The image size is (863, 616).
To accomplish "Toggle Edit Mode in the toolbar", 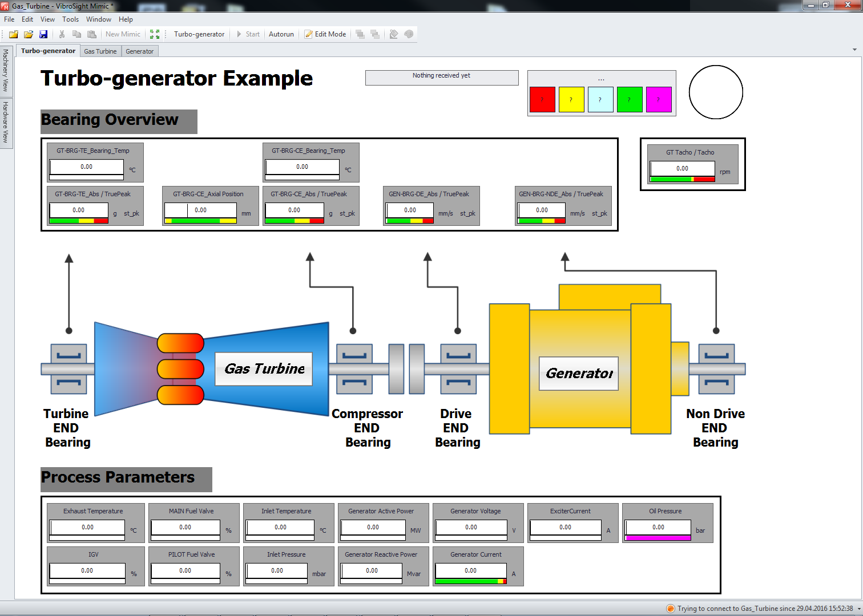I will tap(325, 34).
